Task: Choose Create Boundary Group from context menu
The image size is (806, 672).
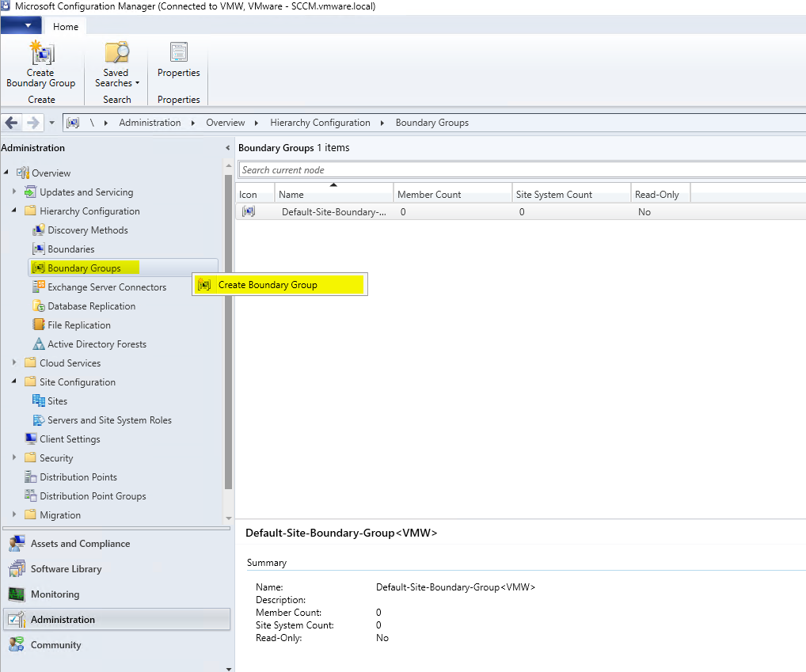Action: pos(268,285)
